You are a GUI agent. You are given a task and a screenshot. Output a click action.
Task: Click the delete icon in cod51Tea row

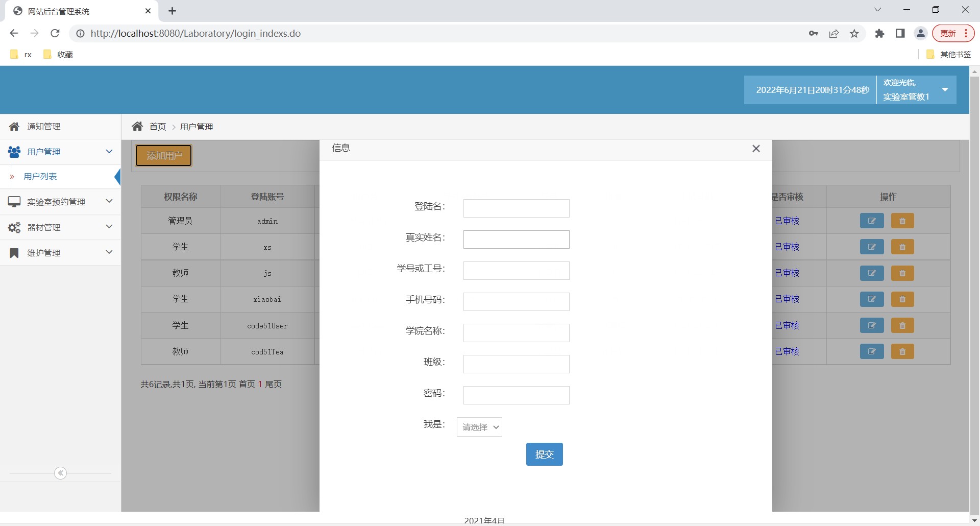click(902, 351)
